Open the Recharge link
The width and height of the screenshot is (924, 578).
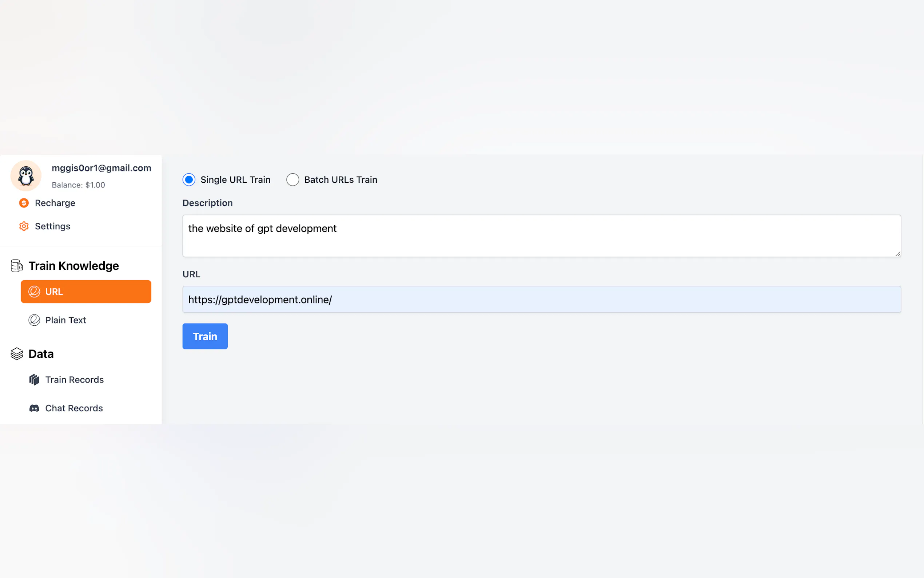(55, 203)
